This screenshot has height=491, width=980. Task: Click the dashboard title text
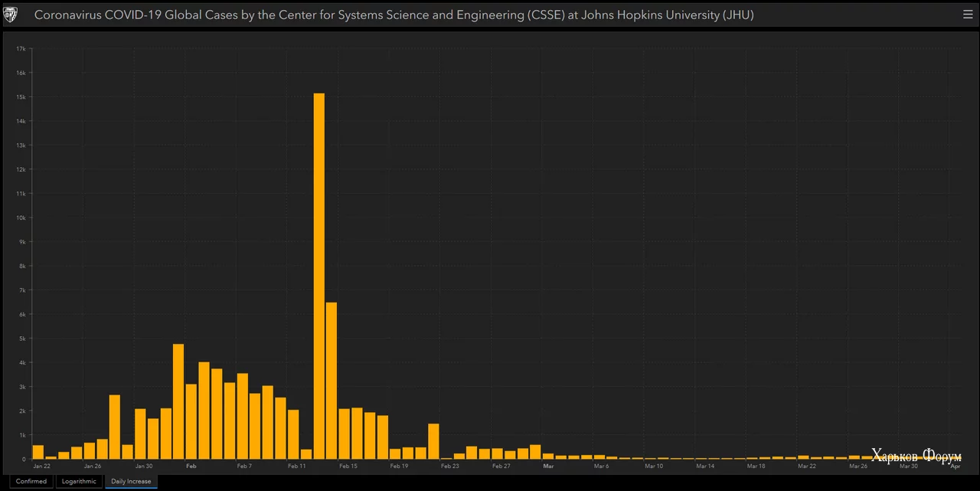tap(394, 15)
